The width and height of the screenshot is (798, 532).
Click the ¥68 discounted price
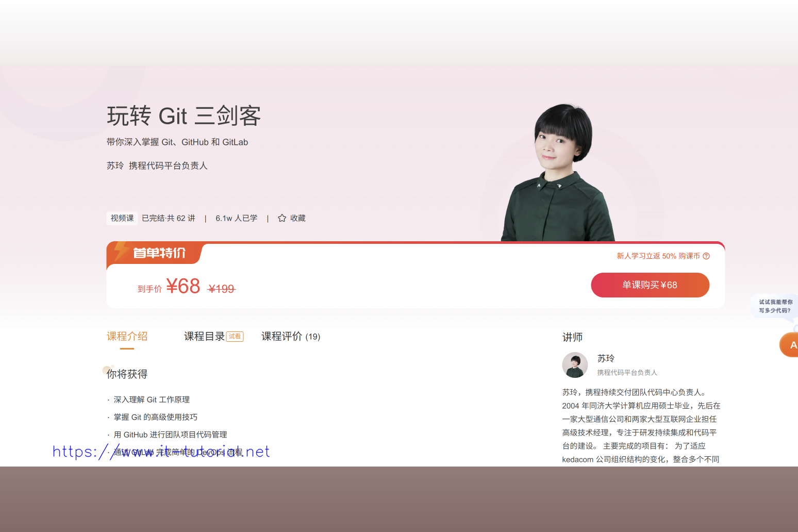tap(183, 286)
